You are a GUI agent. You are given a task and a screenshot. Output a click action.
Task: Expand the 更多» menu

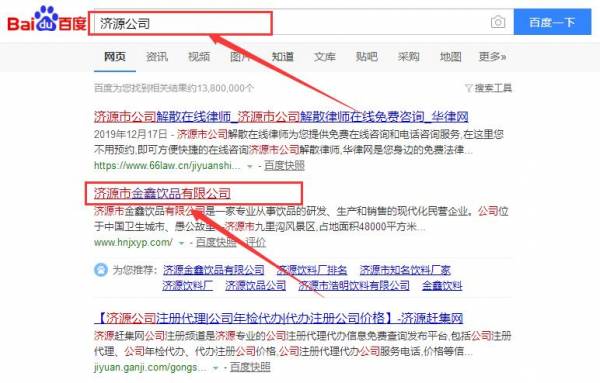(492, 57)
